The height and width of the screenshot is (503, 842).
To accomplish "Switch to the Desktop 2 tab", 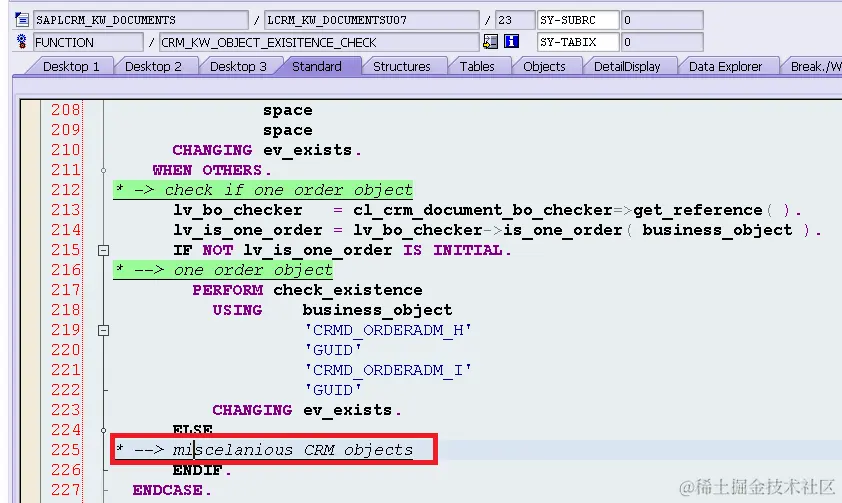I will coord(153,67).
